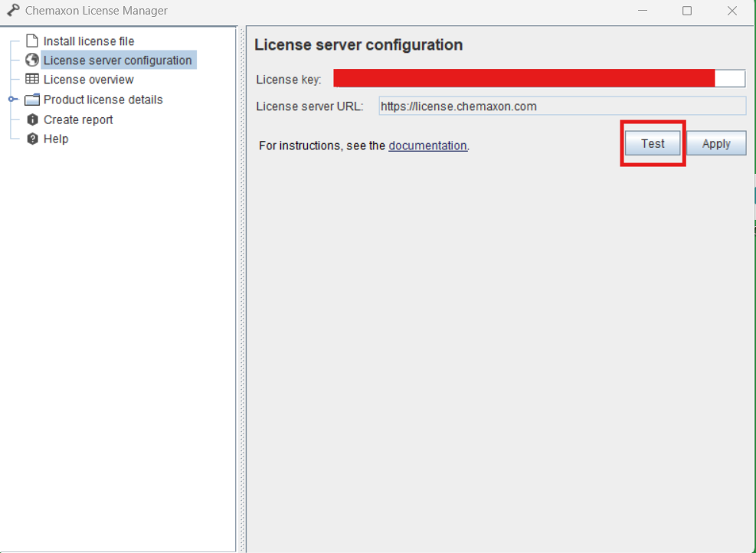Select License server configuration tree item
This screenshot has height=553, width=756.
[x=118, y=61]
